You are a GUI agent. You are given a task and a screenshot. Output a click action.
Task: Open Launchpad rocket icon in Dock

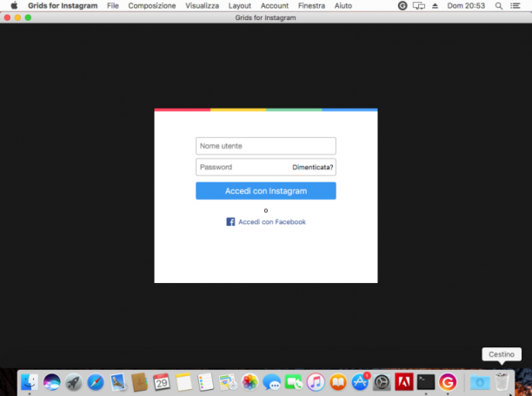[73, 382]
